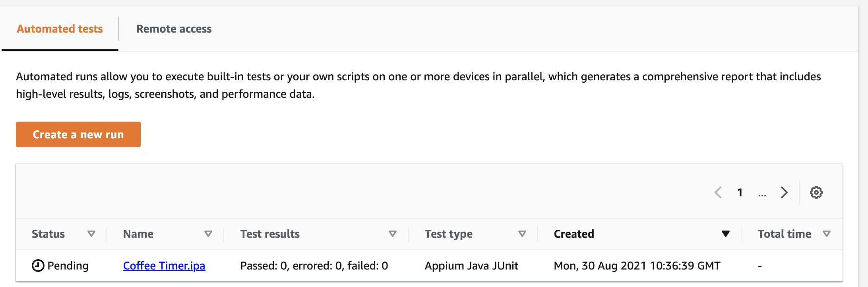Switch to Automated tests tab
The height and width of the screenshot is (287, 868).
60,29
